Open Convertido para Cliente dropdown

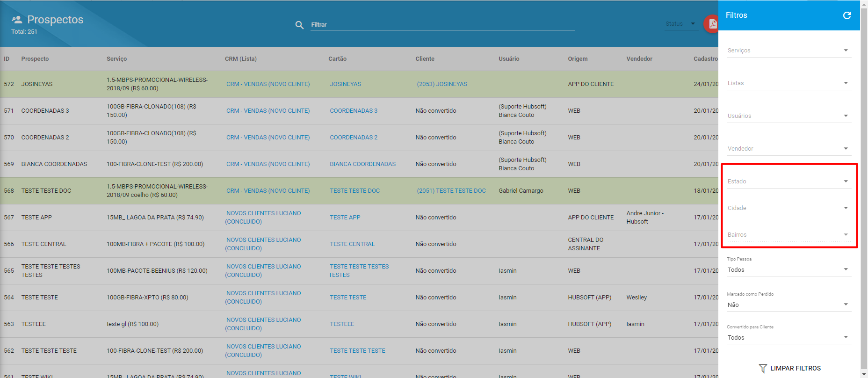point(789,337)
